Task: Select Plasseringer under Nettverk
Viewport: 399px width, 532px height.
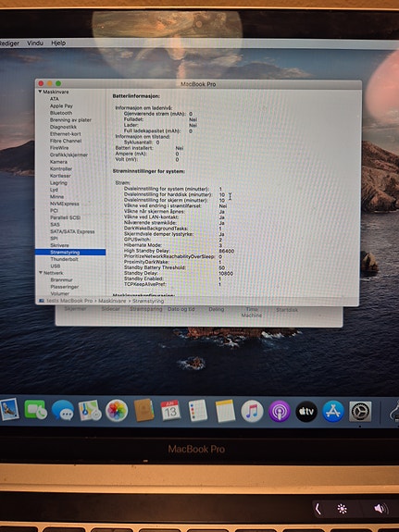Action: 65,287
